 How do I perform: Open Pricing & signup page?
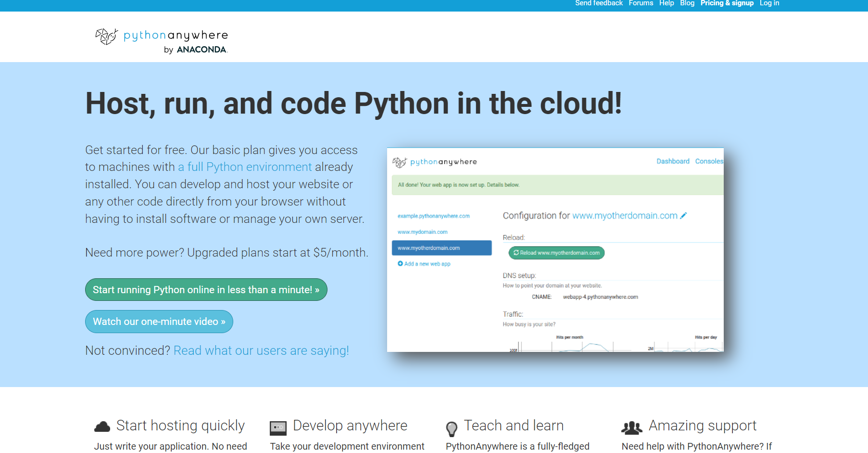click(x=727, y=3)
